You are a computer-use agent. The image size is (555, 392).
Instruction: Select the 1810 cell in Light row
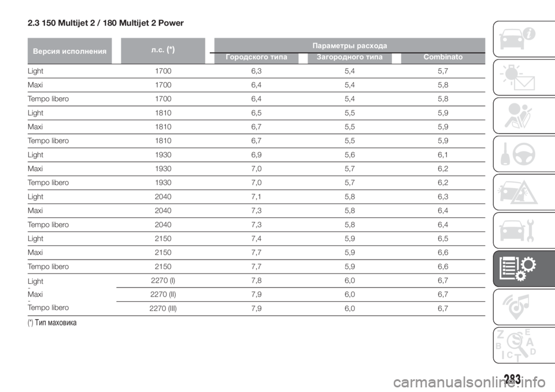163,113
